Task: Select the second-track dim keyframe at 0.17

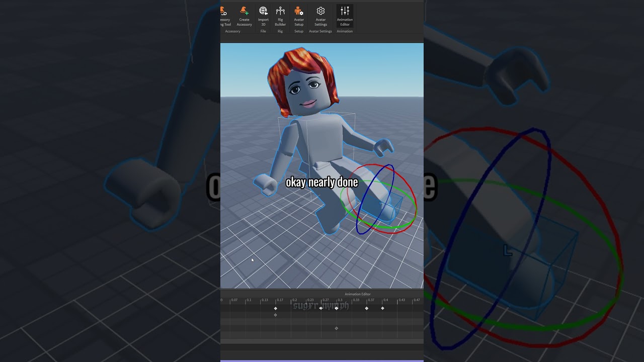Action: 275,315
